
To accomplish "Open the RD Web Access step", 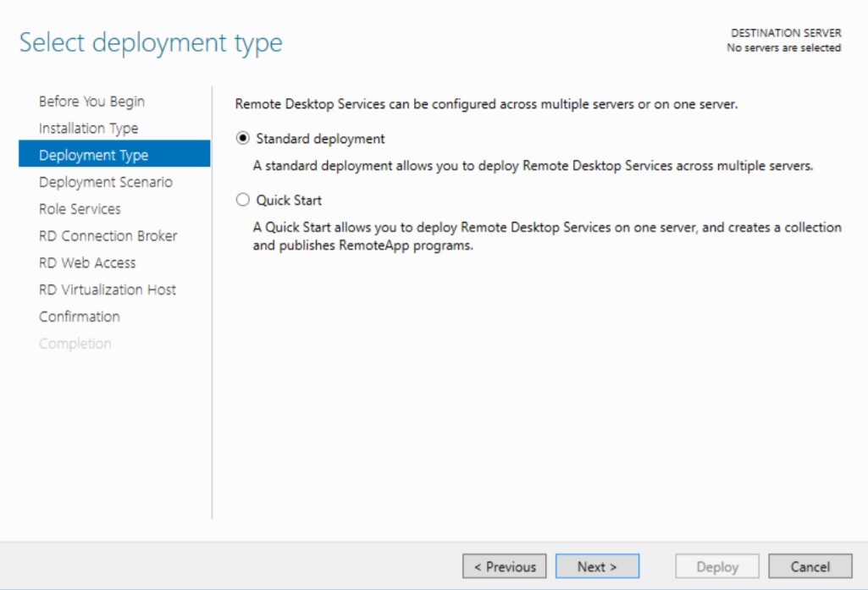I will click(87, 263).
